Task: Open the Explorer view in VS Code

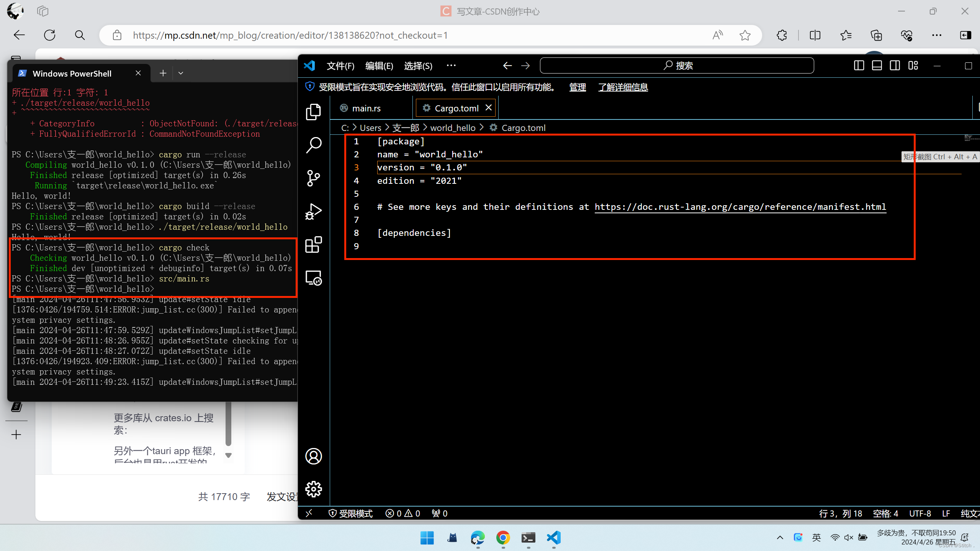Action: pos(313,112)
